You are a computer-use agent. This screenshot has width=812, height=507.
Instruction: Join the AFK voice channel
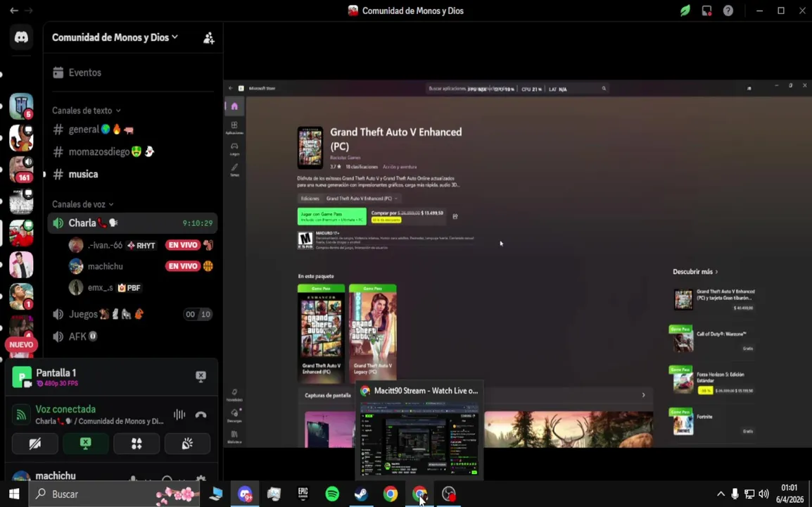point(132,337)
